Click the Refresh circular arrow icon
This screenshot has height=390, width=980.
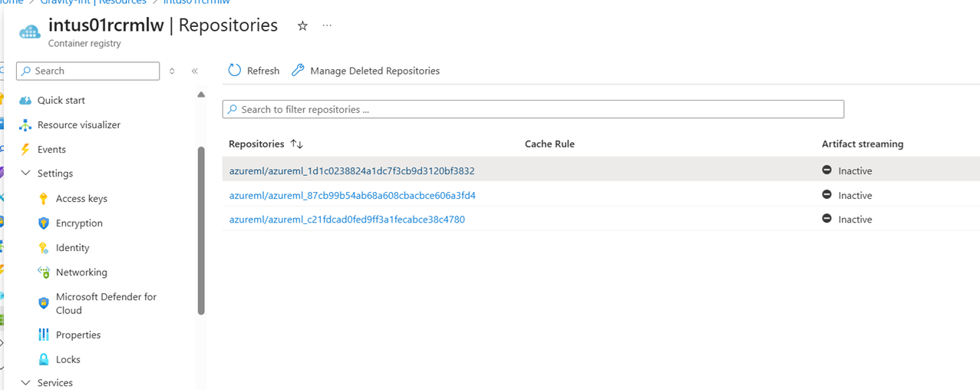pyautogui.click(x=235, y=71)
